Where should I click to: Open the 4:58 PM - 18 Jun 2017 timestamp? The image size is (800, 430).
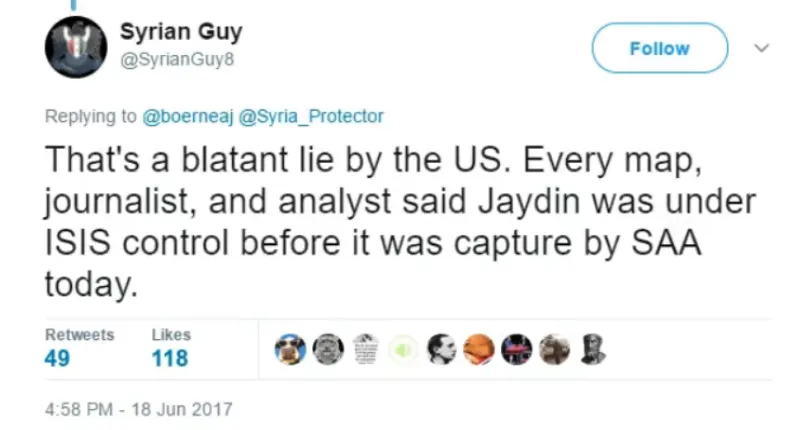(x=139, y=409)
